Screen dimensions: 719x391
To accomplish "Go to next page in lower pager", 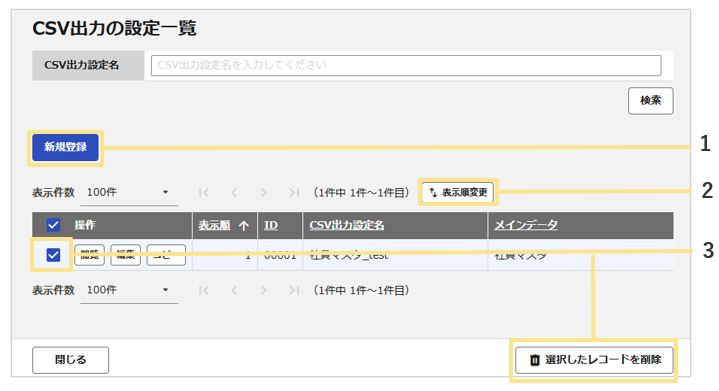I will [263, 291].
